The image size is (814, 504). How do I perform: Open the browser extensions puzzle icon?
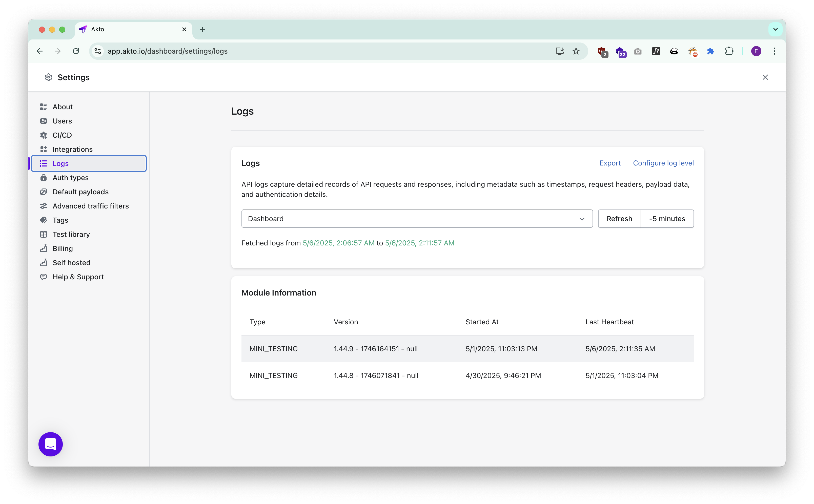(x=729, y=51)
